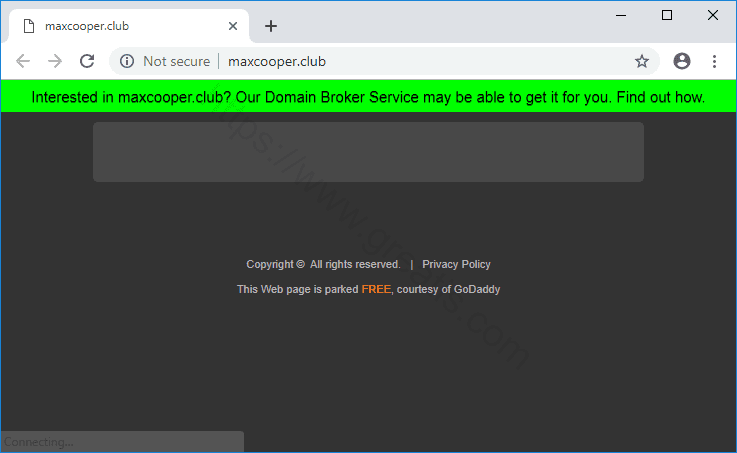
Task: Open the Chrome profile avatar menu
Action: point(682,61)
